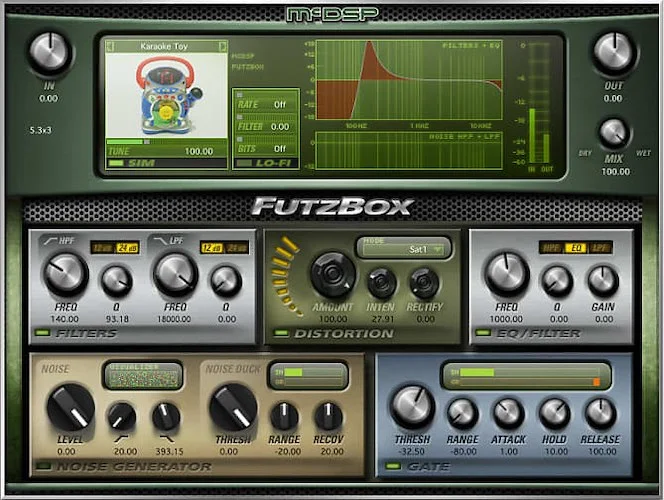Click the LPF Q knob

[x=226, y=281]
